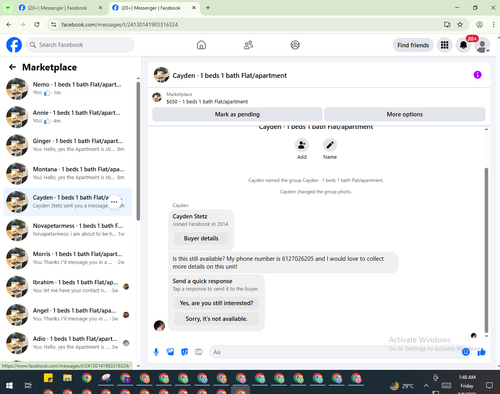The image size is (500, 394).
Task: Click Mark as pending button
Action: 237,114
